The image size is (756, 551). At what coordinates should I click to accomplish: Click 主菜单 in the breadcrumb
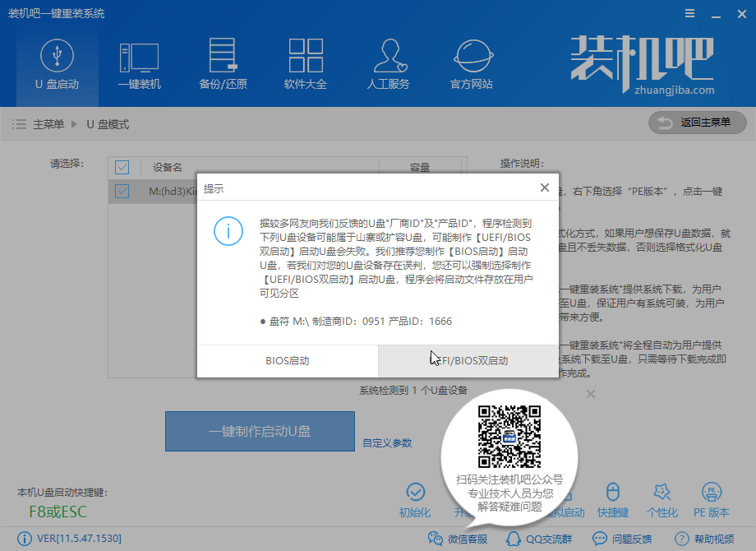[x=48, y=124]
